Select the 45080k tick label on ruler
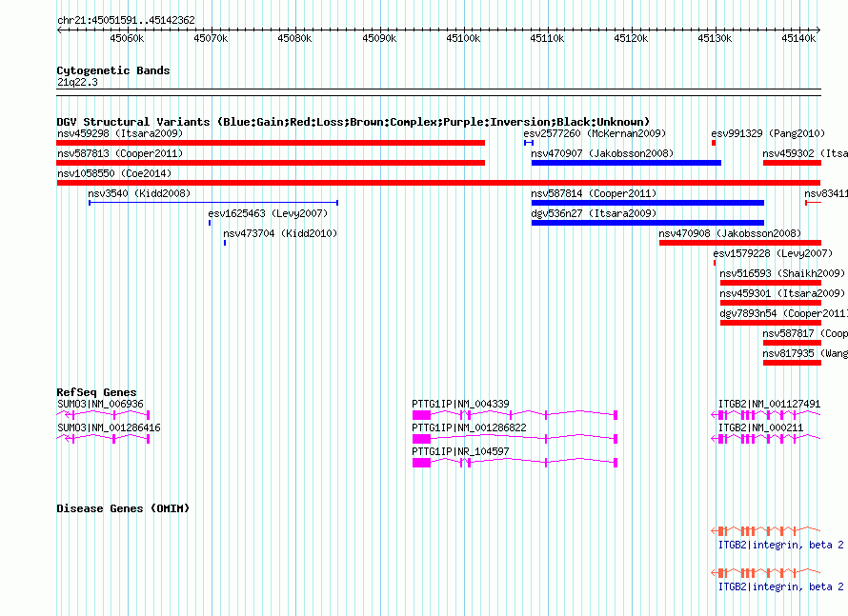 [294, 38]
